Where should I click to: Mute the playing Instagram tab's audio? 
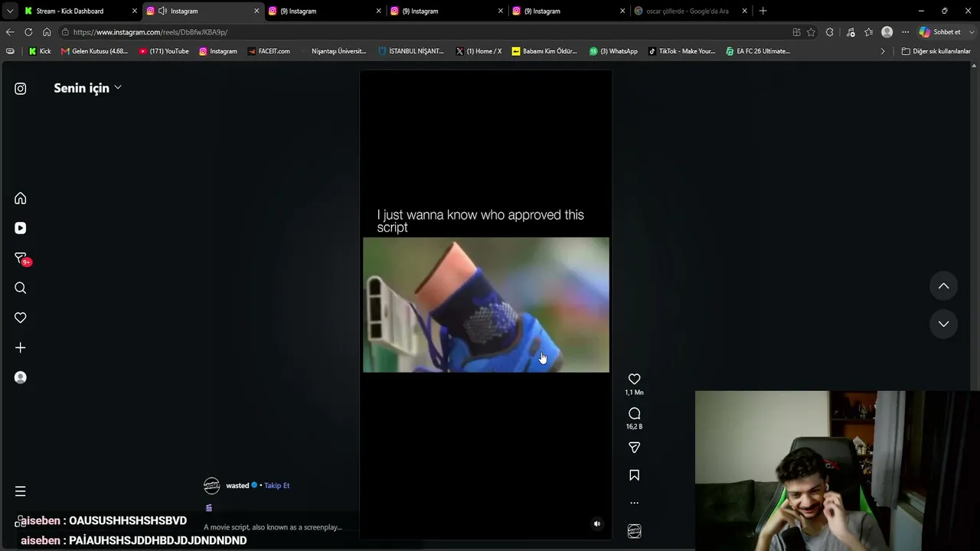click(x=162, y=11)
